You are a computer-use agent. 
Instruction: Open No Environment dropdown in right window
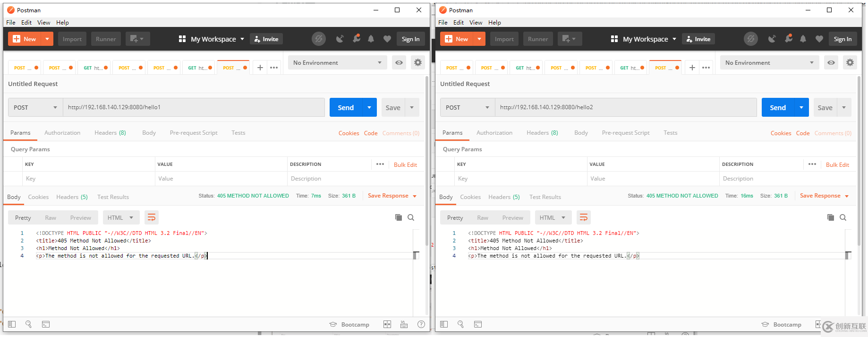(x=769, y=62)
